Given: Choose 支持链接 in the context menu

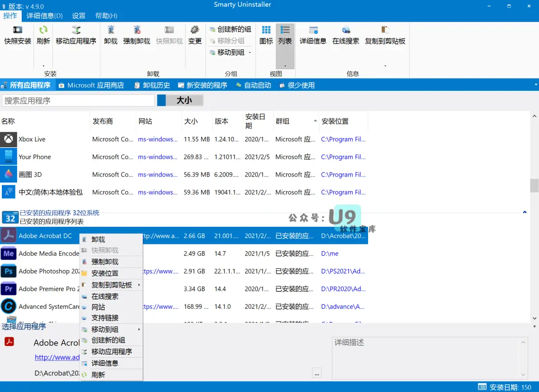Looking at the screenshot, I should pos(111,318).
